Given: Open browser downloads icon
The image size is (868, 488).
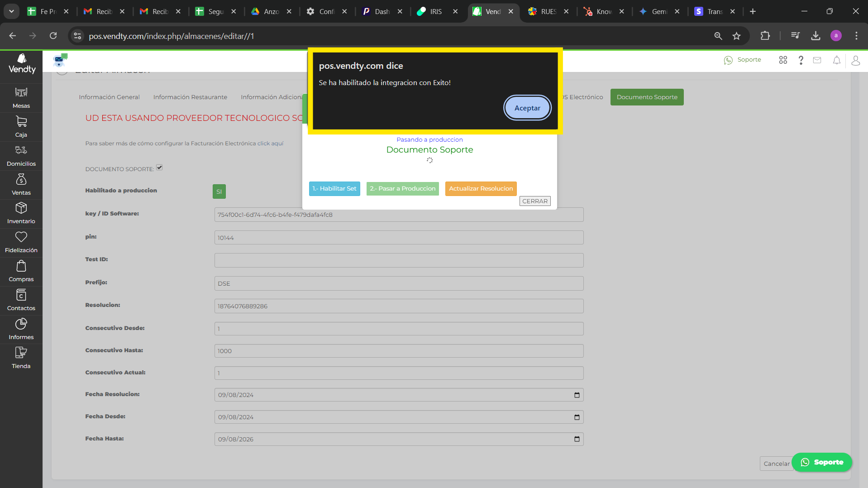Looking at the screenshot, I should tap(816, 36).
